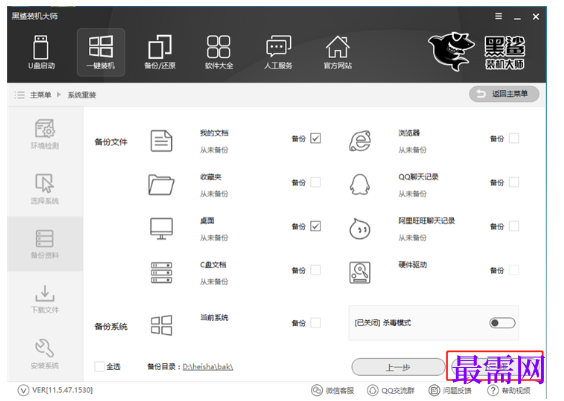Open backup path D:\heisha\bak\ link
564x401 pixels.
[208, 367]
